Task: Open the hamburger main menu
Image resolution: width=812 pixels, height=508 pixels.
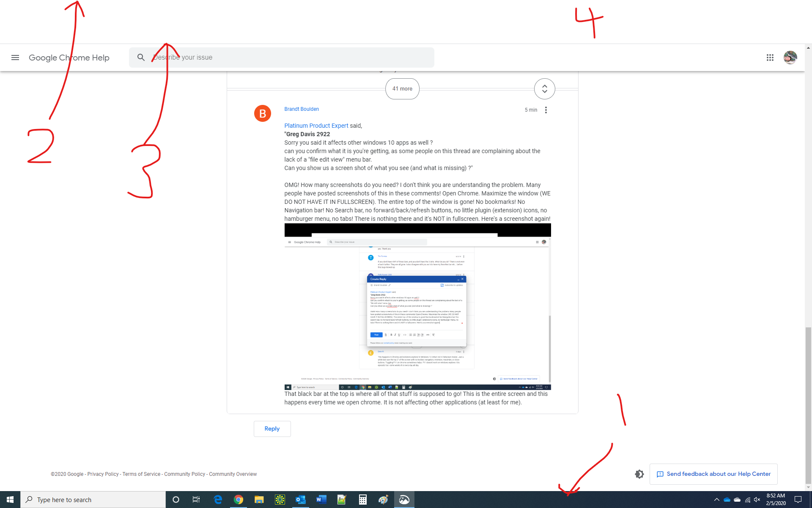Action: (x=15, y=58)
